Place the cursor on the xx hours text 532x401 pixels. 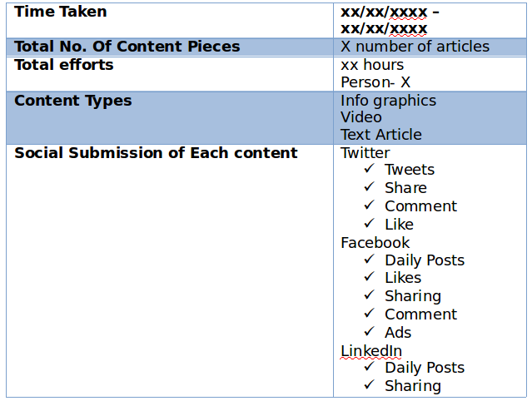coord(372,65)
